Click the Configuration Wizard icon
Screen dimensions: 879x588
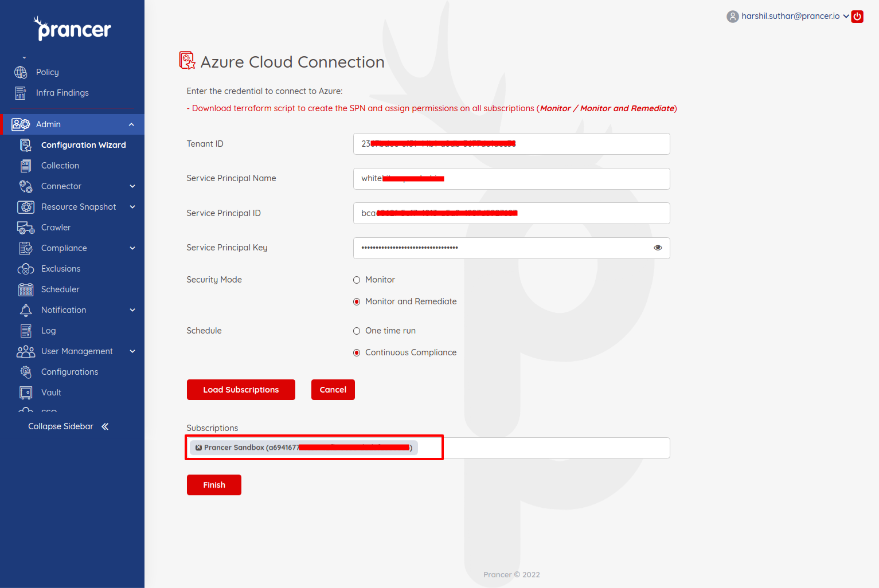click(x=26, y=145)
